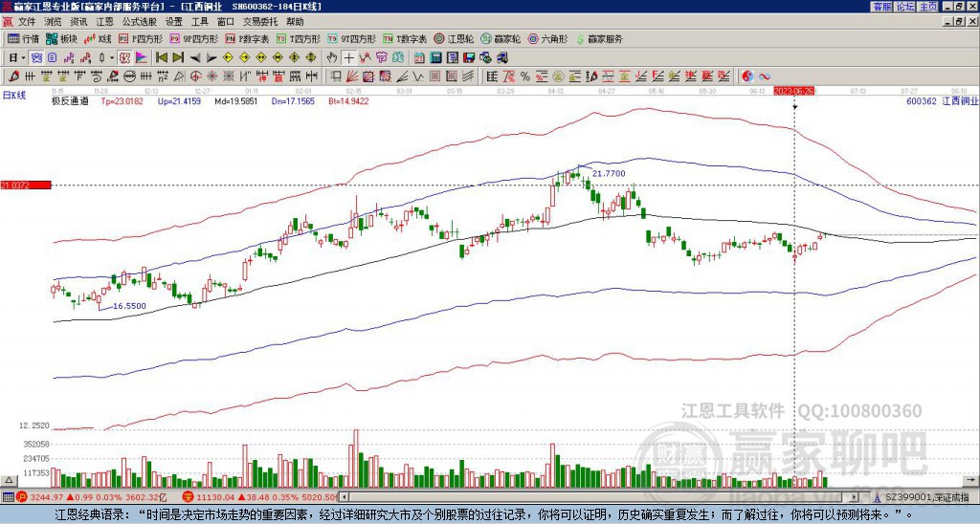Click the red 神 line tool icon

pyautogui.click(x=261, y=76)
